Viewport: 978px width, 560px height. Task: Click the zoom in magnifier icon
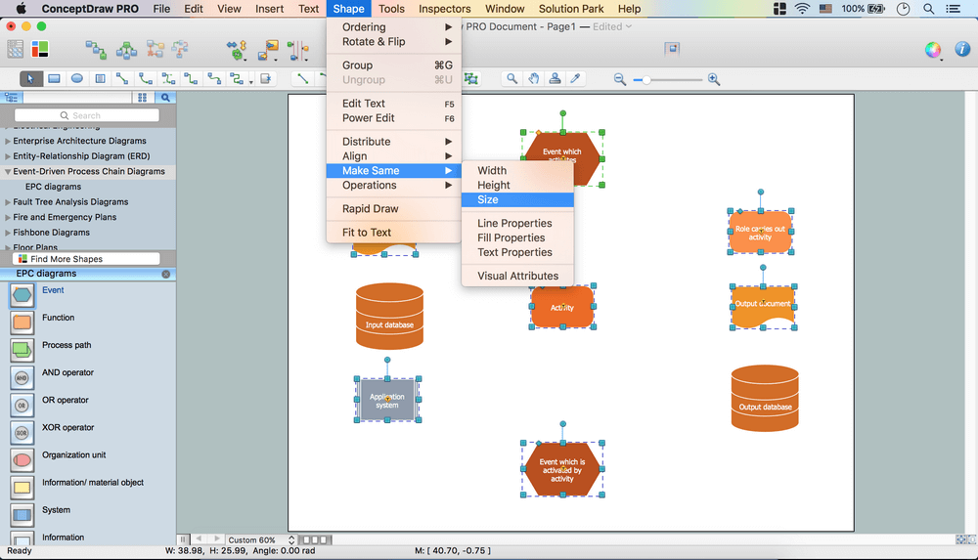[714, 79]
